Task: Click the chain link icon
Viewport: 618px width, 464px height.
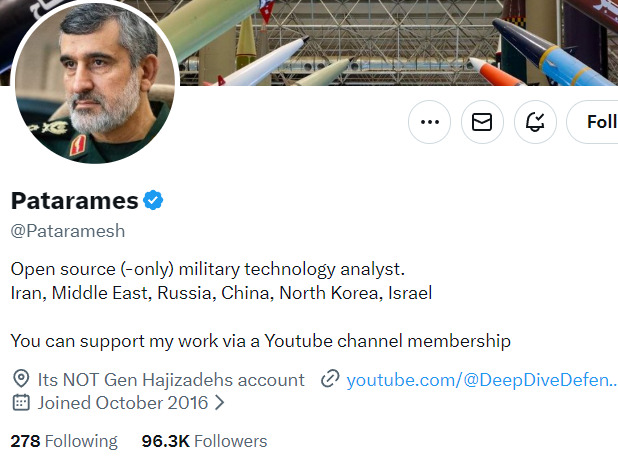Action: coord(330,380)
